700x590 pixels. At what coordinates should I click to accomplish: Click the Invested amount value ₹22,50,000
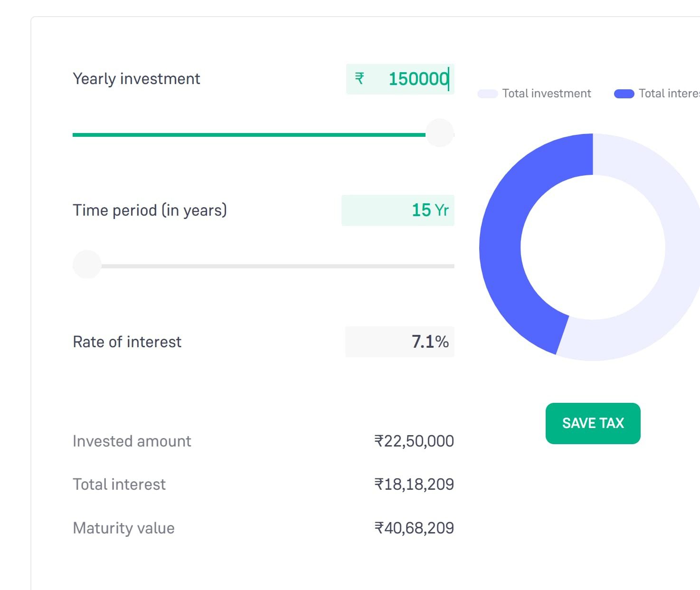414,441
